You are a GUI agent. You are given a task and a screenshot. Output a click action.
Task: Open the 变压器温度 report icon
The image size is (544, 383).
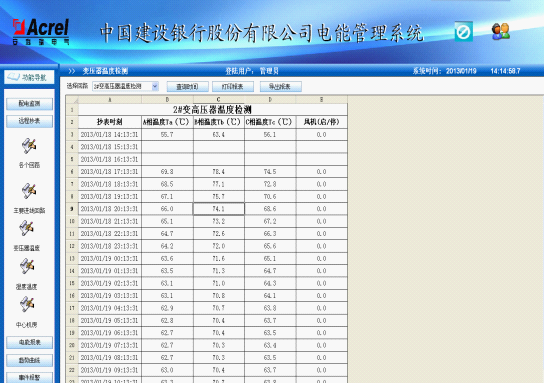pyautogui.click(x=27, y=229)
